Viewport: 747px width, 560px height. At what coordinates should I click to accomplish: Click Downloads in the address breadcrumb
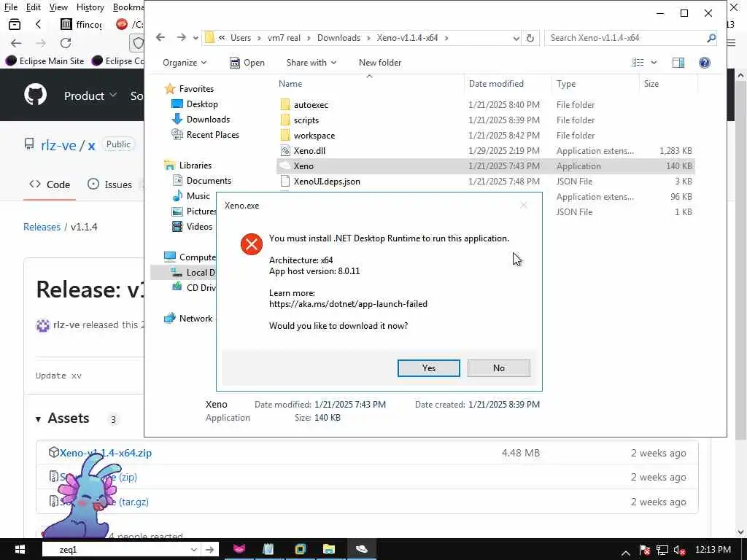338,38
